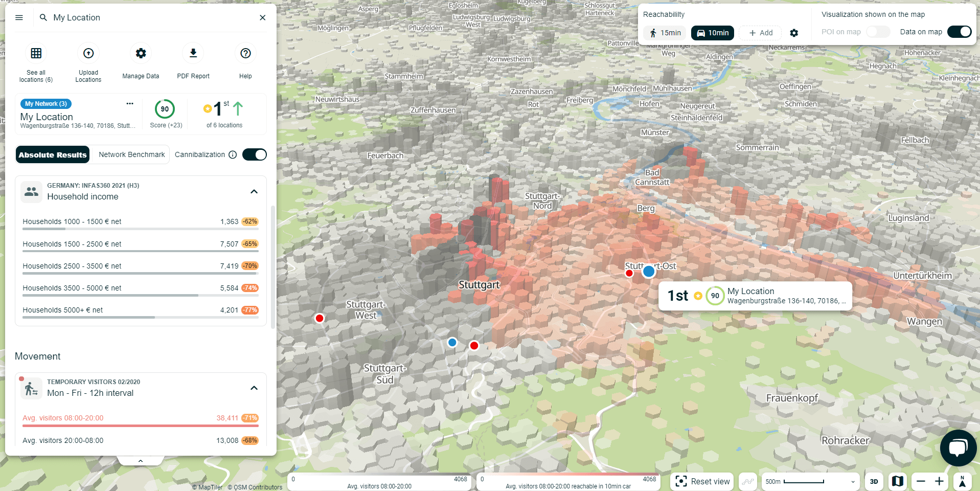980x491 pixels.
Task: Download the PDF Report
Action: 193,53
